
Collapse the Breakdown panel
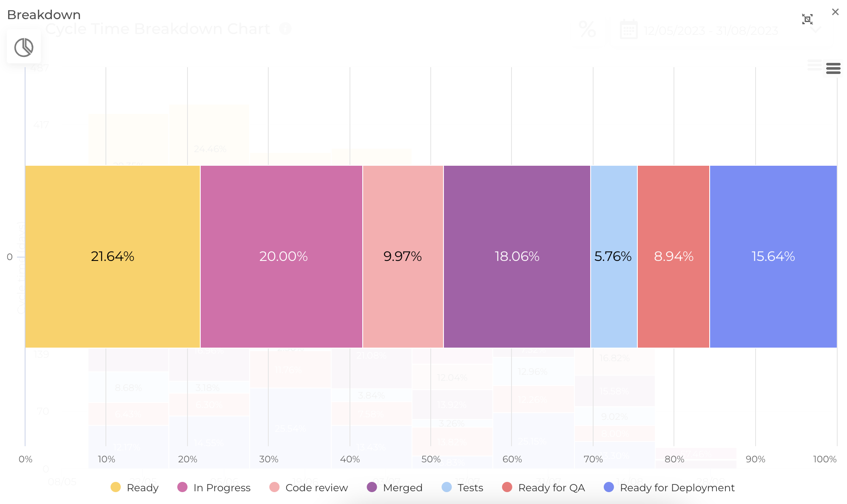836,12
